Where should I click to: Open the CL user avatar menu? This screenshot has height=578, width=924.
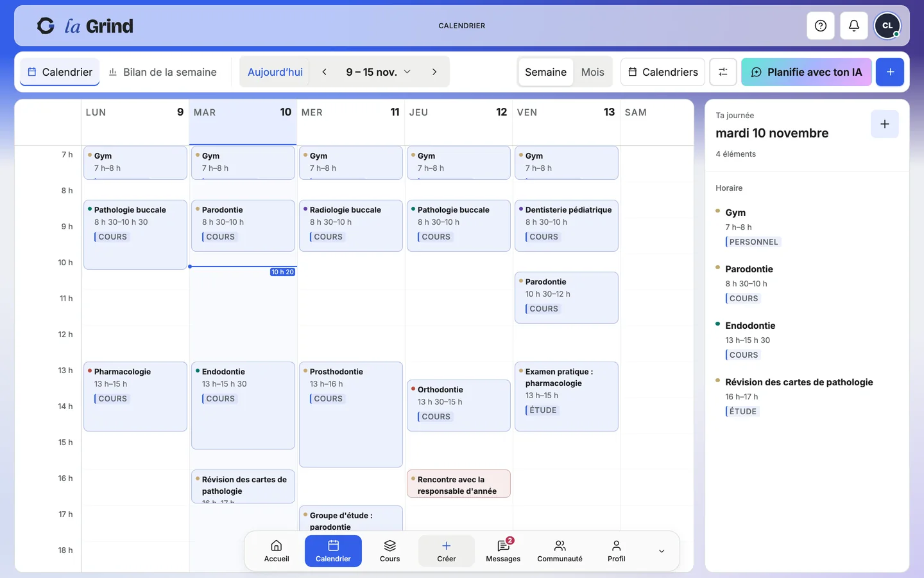887,26
